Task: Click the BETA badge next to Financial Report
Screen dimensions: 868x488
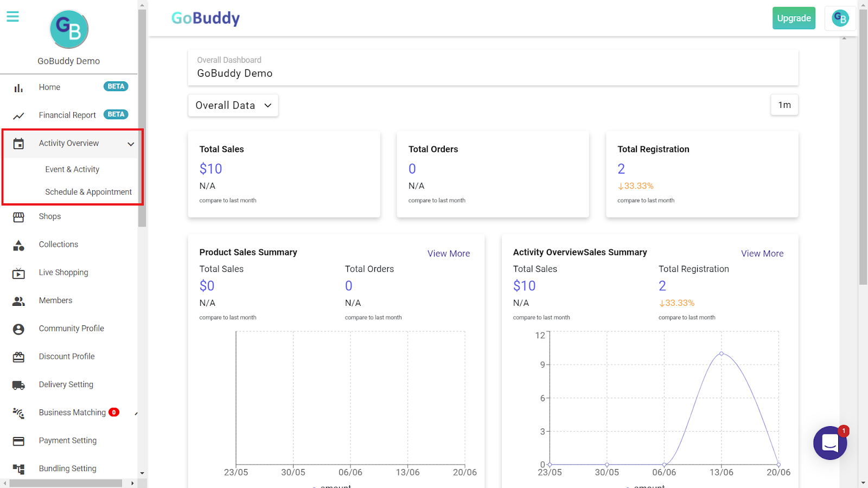Action: [x=116, y=114]
